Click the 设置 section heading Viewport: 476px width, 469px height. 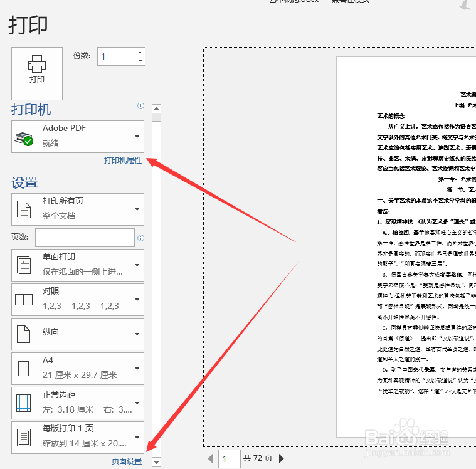click(24, 182)
